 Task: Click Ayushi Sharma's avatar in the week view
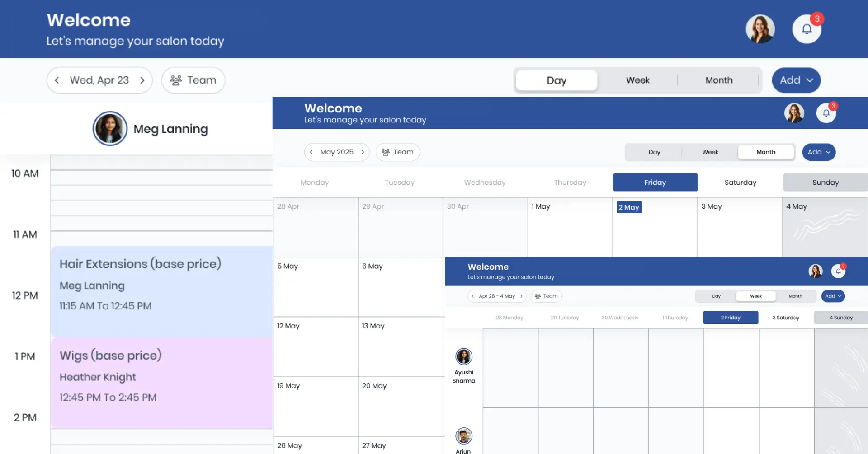(463, 356)
